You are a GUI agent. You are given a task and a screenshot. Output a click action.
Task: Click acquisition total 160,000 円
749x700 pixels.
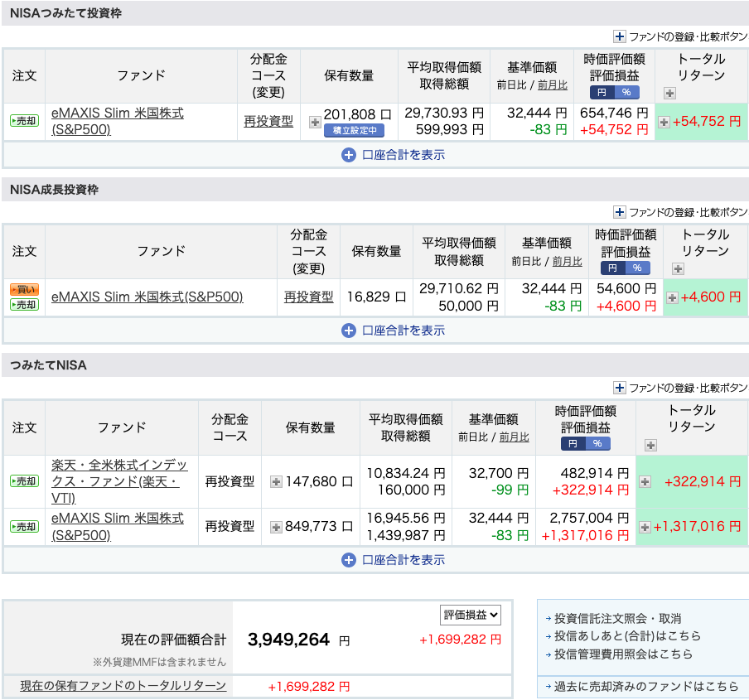(x=412, y=490)
